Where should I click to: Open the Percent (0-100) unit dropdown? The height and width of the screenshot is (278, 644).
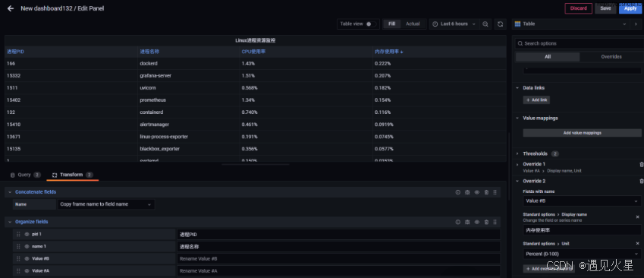tap(582, 254)
